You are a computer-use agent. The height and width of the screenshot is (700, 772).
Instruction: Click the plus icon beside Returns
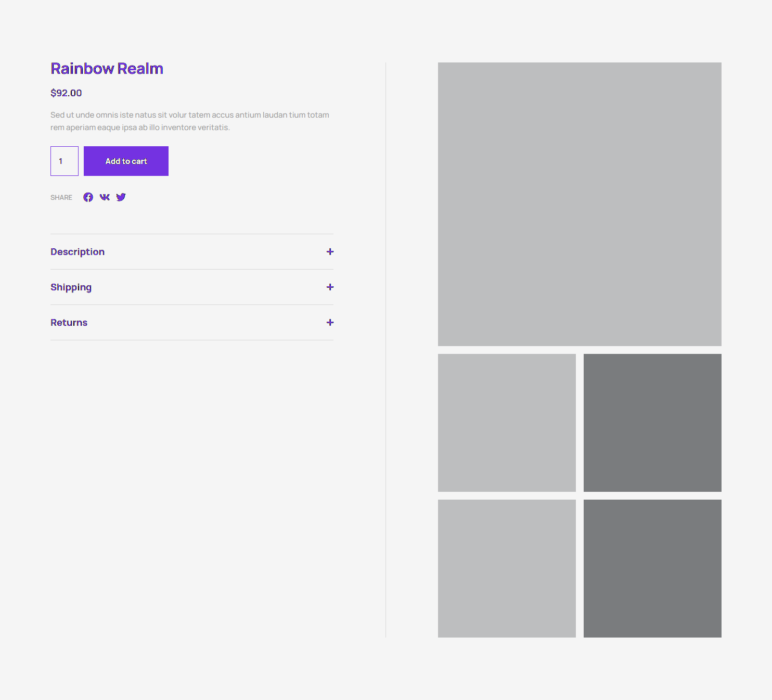[330, 323]
